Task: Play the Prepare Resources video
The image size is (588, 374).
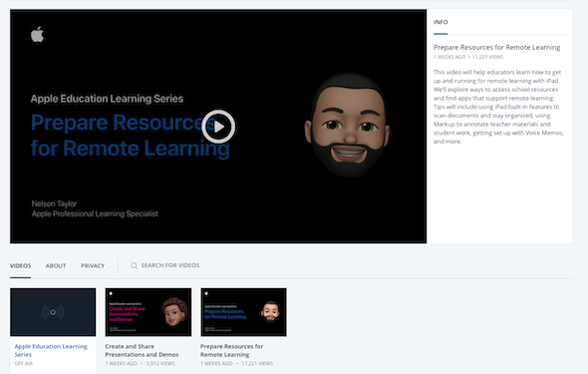Action: pyautogui.click(x=218, y=127)
